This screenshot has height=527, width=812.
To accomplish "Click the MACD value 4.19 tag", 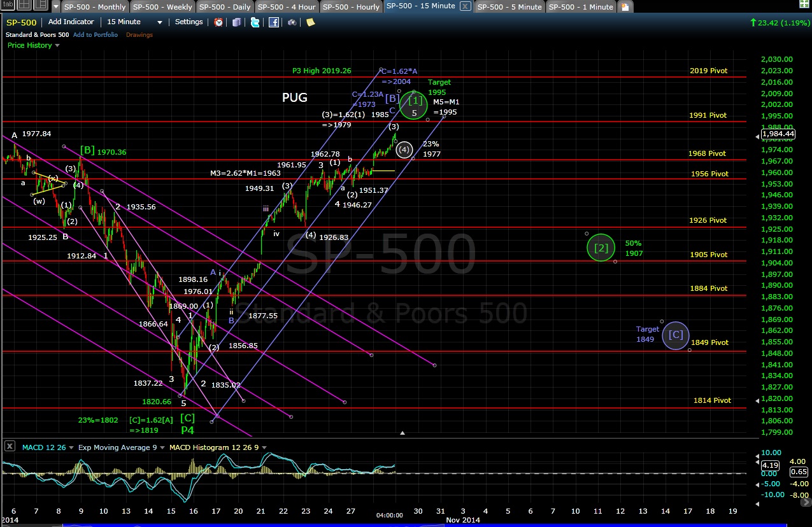I will tap(769, 465).
